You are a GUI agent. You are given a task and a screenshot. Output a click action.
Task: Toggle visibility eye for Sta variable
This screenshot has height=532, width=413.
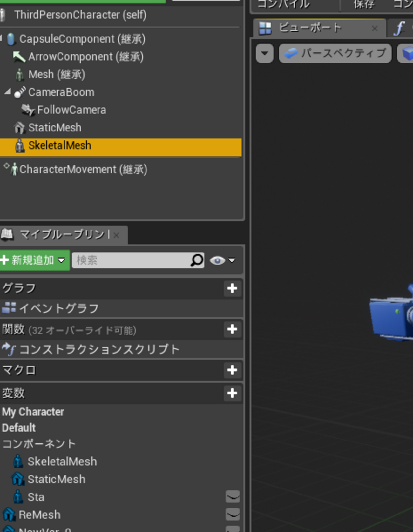(x=233, y=497)
